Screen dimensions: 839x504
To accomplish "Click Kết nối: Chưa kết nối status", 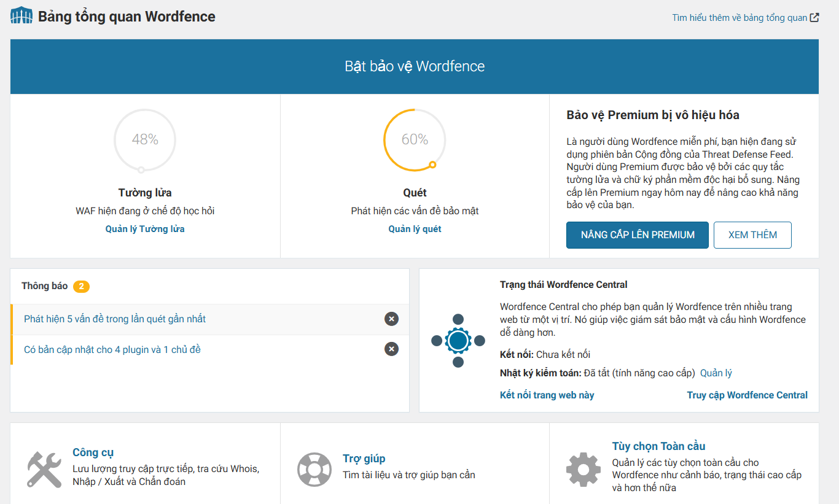I will point(545,354).
